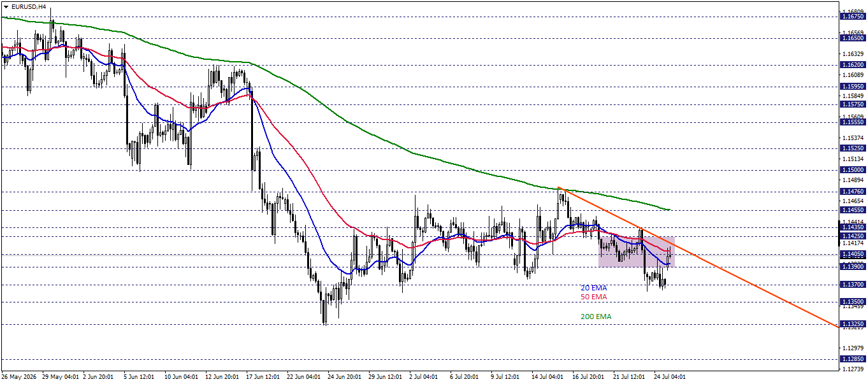Click the '29 May 04:01' time axis label

pyautogui.click(x=60, y=377)
